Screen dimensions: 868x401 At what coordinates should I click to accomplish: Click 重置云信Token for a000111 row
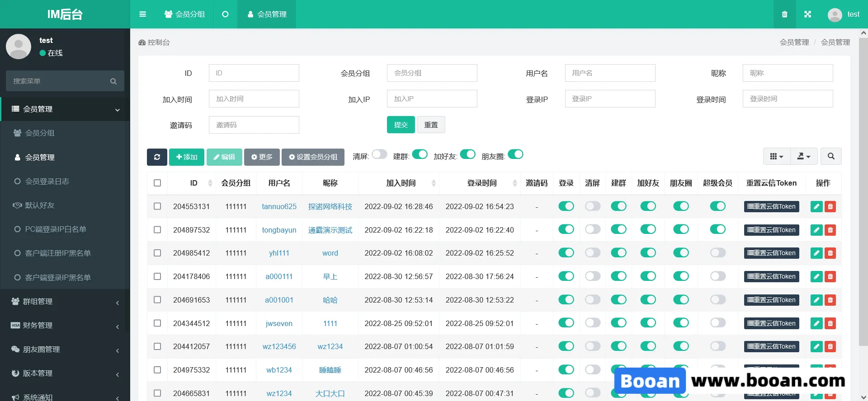pyautogui.click(x=771, y=276)
